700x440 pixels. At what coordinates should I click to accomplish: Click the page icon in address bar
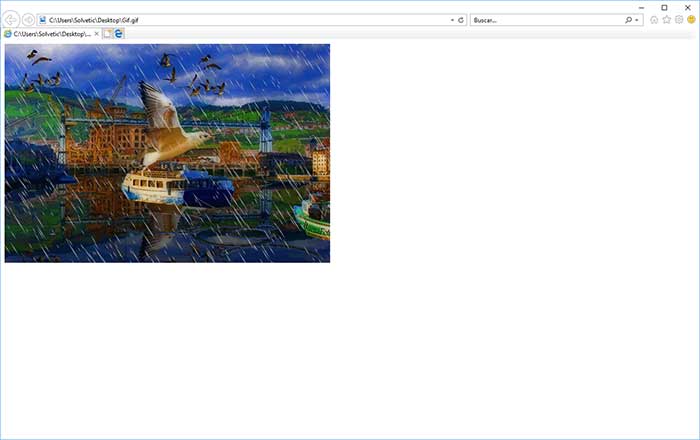tap(43, 20)
